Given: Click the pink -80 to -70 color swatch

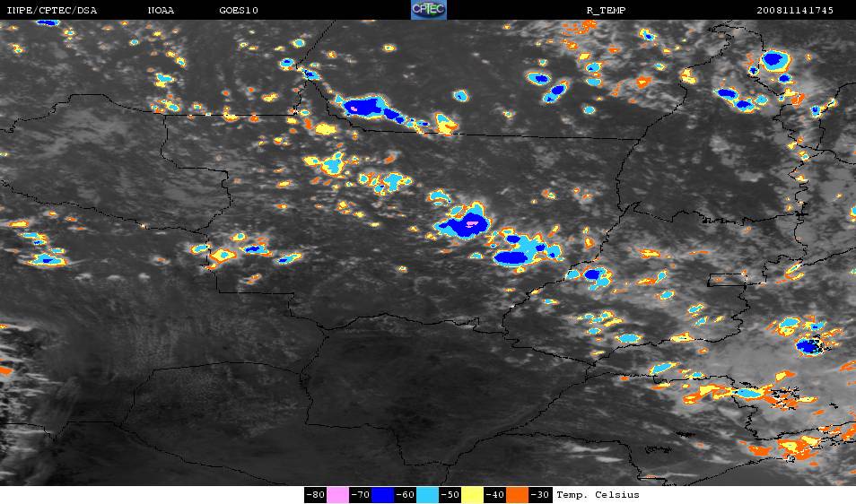Looking at the screenshot, I should 338,495.
